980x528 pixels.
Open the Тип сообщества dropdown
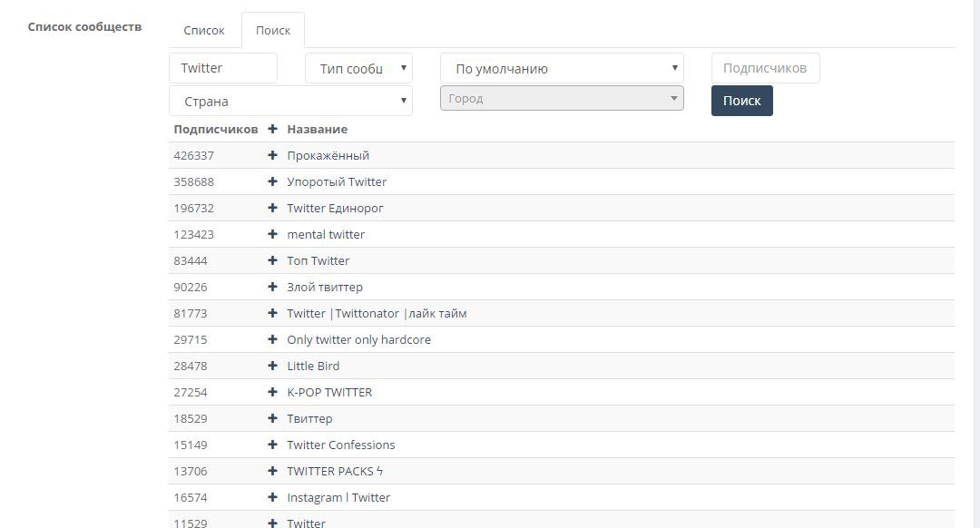click(x=358, y=68)
